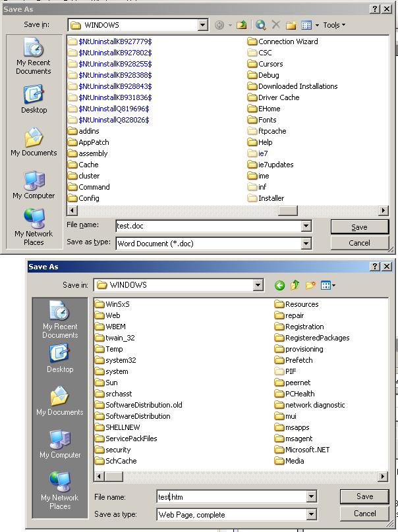
Task: Click Cancel button in top dialog
Action: click(360, 243)
